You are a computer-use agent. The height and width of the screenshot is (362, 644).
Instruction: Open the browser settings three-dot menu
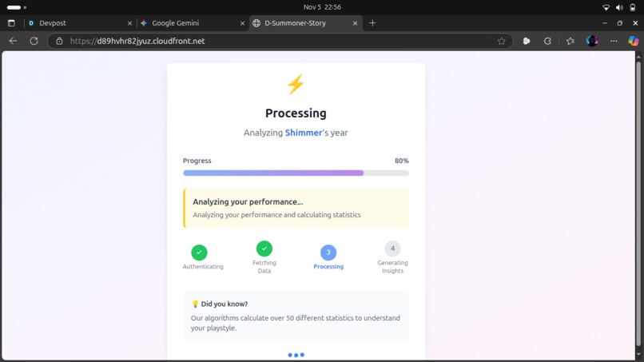(x=614, y=41)
